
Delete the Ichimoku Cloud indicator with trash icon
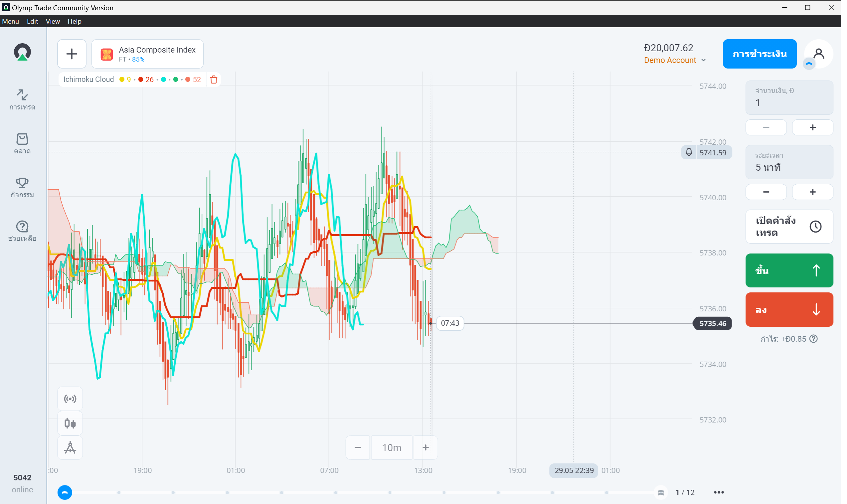click(x=214, y=80)
